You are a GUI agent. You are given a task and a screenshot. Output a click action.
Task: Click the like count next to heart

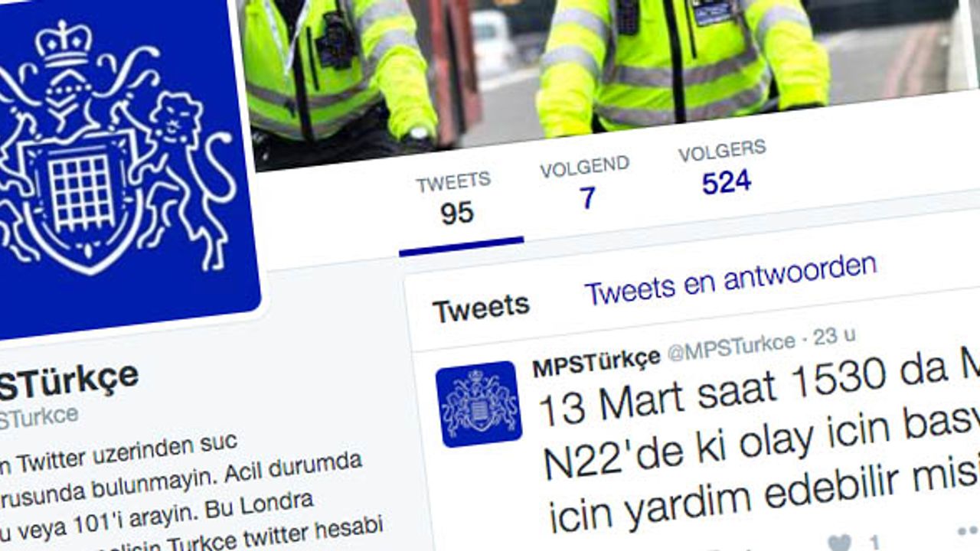(873, 542)
